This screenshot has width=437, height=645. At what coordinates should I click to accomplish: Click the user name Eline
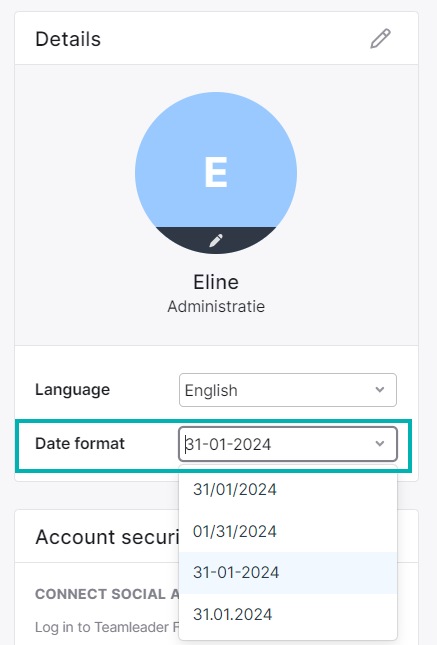(216, 282)
